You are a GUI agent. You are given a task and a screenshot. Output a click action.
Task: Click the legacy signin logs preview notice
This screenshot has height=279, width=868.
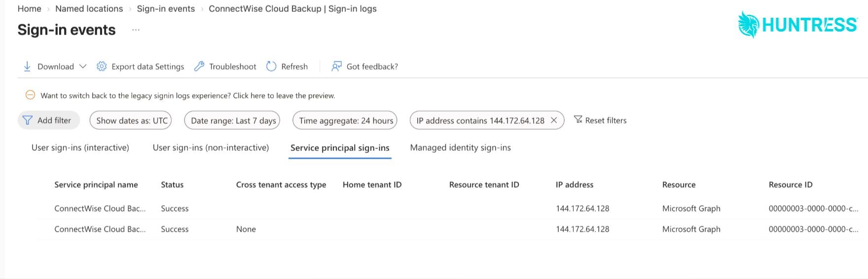tap(187, 96)
